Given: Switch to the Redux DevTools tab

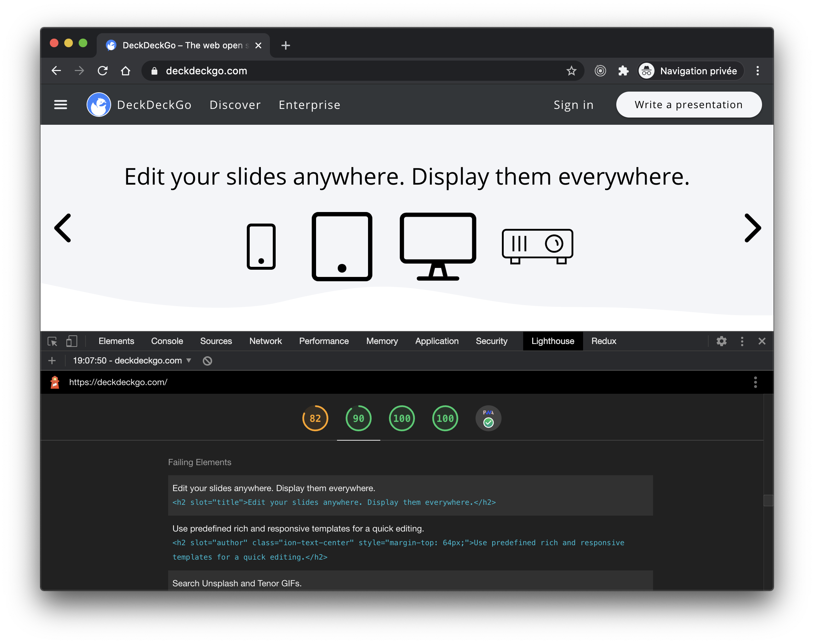Looking at the screenshot, I should point(604,341).
